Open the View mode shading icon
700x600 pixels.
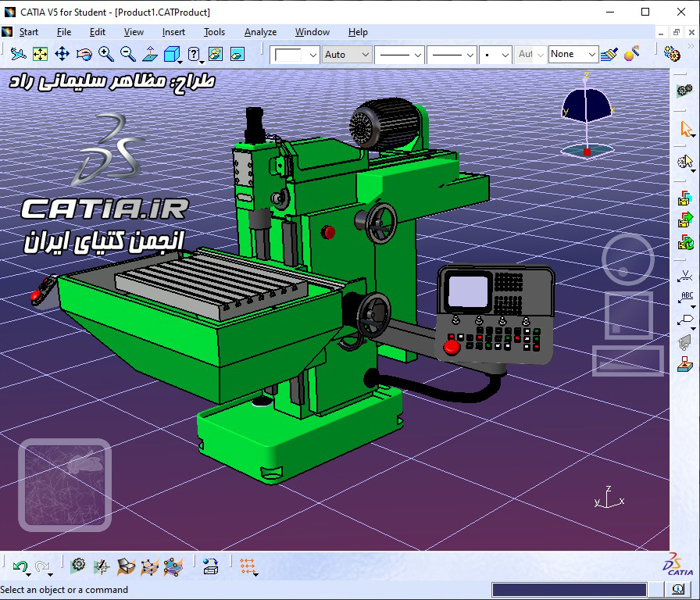(194, 55)
